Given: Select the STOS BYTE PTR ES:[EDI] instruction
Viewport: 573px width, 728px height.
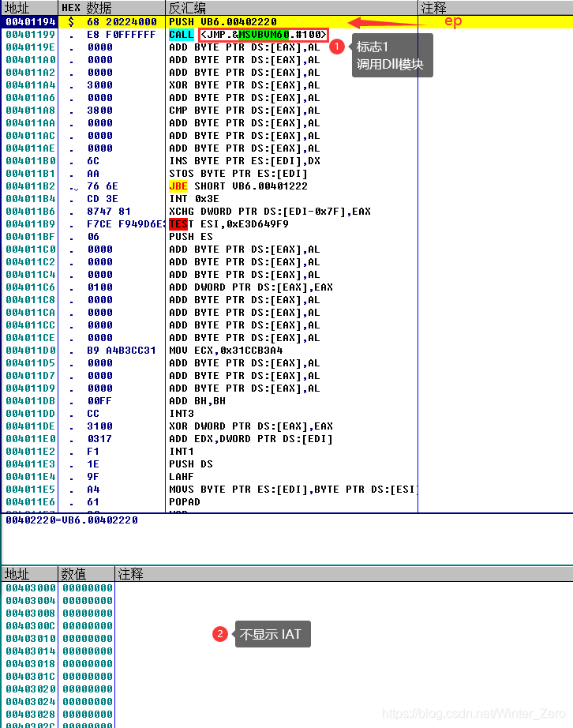Looking at the screenshot, I should 238,173.
